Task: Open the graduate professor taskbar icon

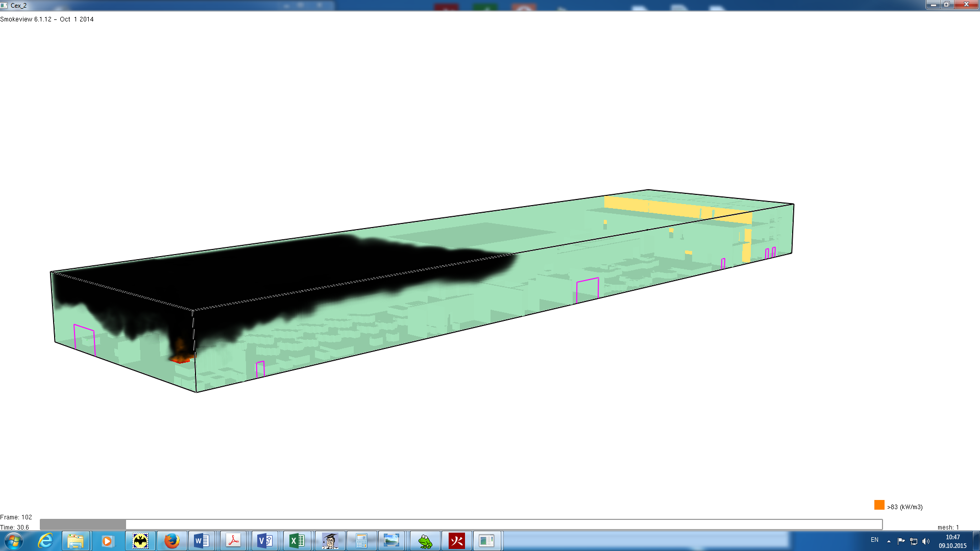Action: tap(330, 541)
